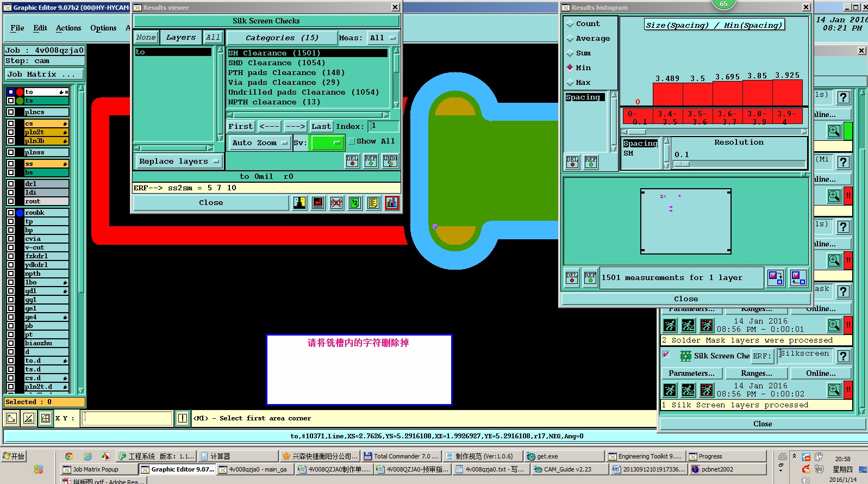868x484 pixels.
Task: Click Close in Results histogram window
Action: point(686,299)
